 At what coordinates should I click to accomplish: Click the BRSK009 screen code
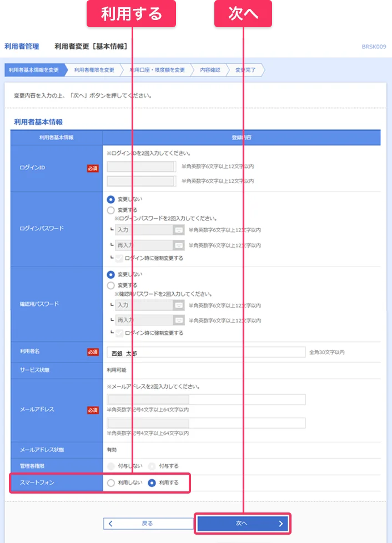(374, 47)
